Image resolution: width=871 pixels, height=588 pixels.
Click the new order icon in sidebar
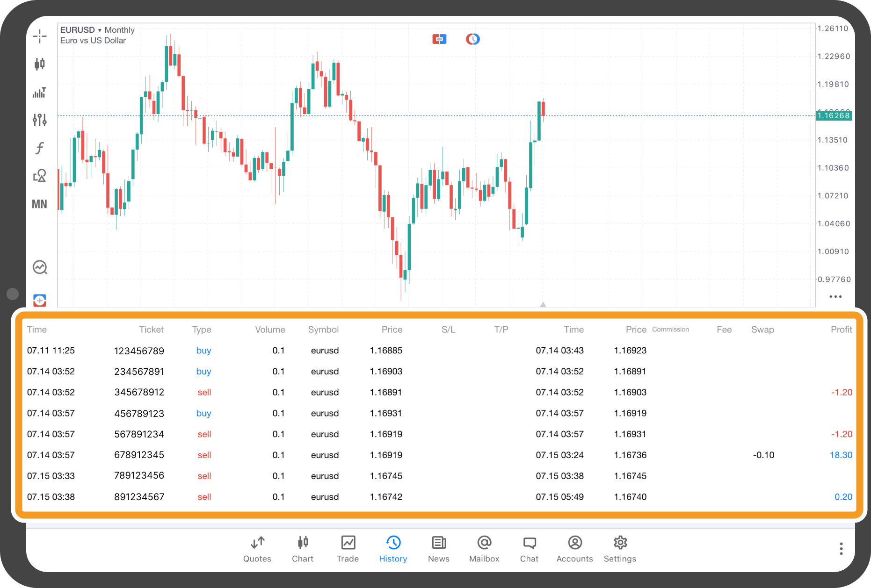tap(40, 300)
